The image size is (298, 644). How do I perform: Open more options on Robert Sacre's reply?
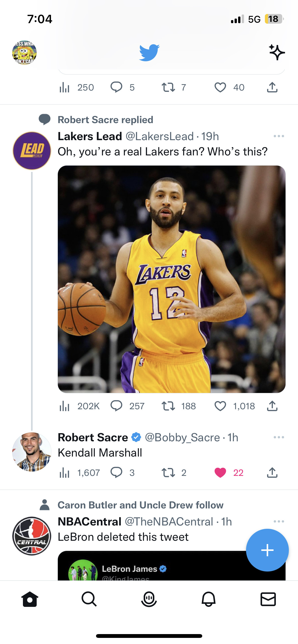279,437
